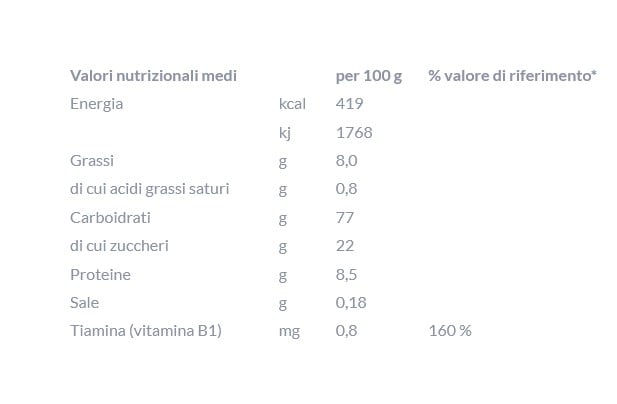Select the Energia row label
Screen dimensions: 617x404
96,105
